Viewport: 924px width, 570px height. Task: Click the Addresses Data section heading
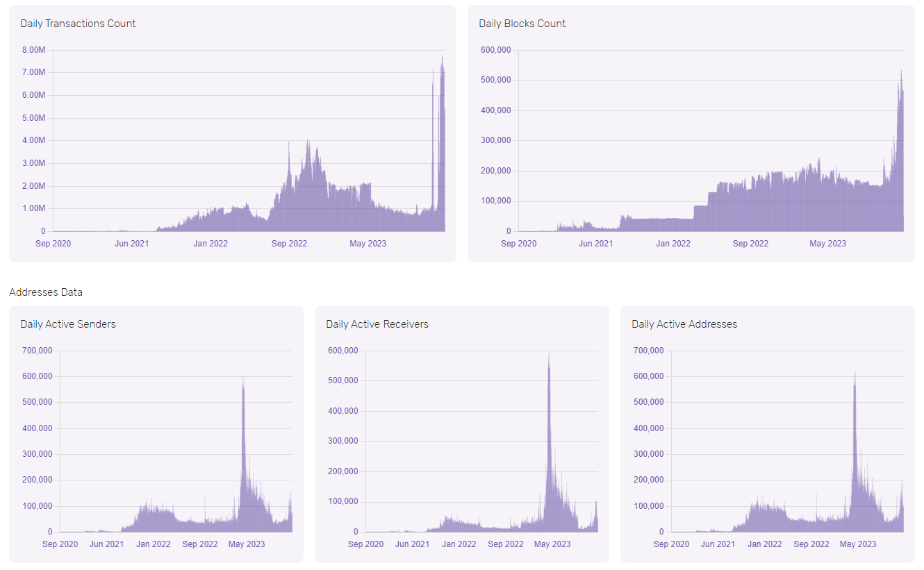tap(46, 292)
